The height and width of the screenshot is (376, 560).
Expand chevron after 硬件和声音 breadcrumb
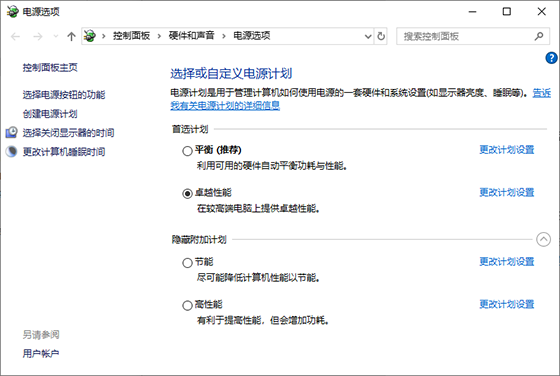pyautogui.click(x=224, y=36)
